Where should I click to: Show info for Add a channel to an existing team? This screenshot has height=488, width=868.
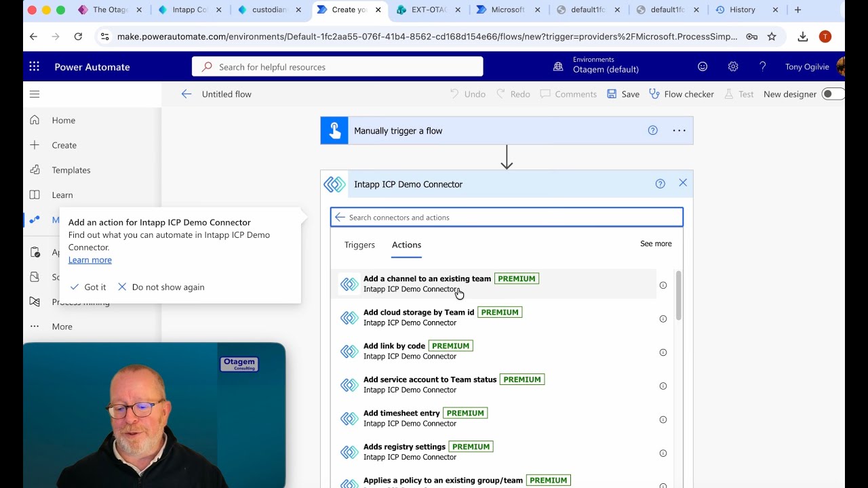pos(663,285)
